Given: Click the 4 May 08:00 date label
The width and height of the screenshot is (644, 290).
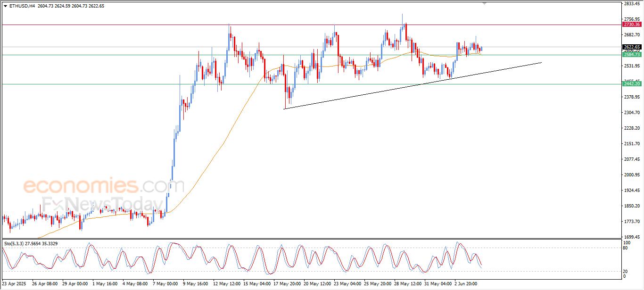Looking at the screenshot, I should pos(135,284).
